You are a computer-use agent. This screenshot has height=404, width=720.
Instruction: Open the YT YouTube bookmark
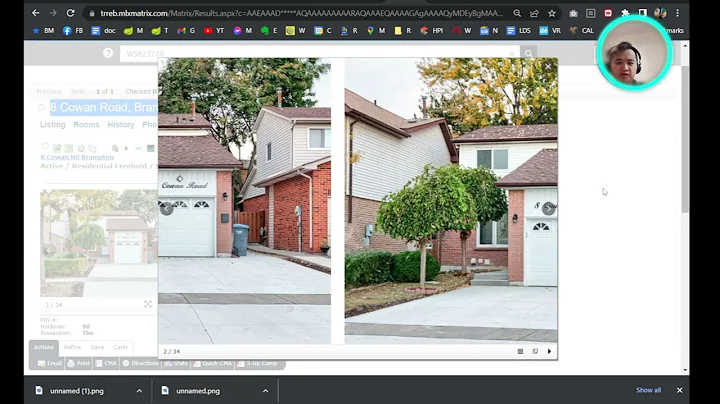214,31
